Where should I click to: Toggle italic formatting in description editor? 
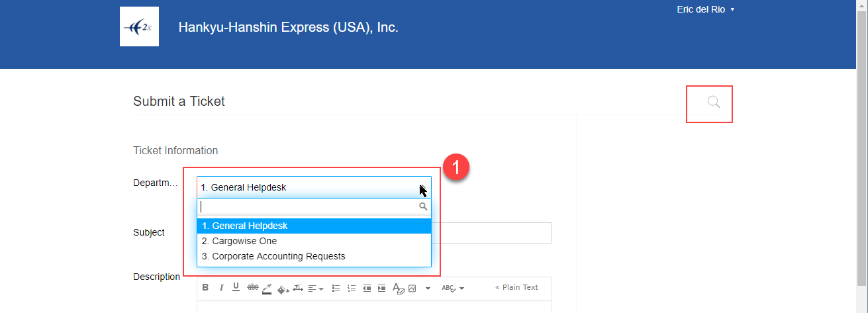221,288
